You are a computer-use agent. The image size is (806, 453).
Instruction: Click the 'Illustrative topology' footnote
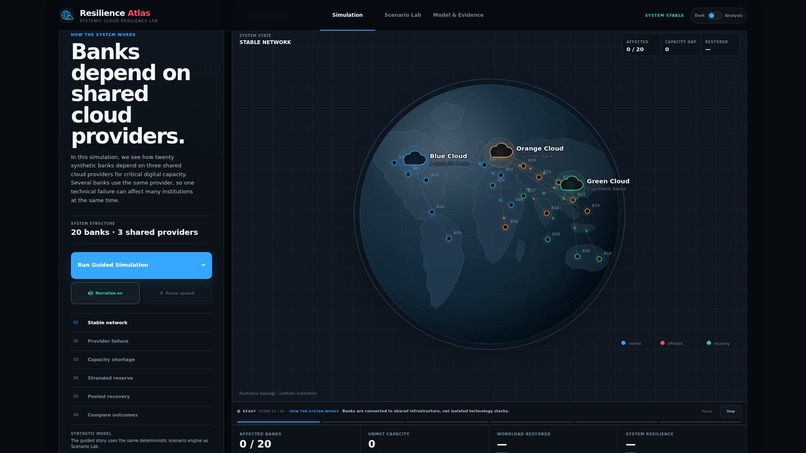278,393
